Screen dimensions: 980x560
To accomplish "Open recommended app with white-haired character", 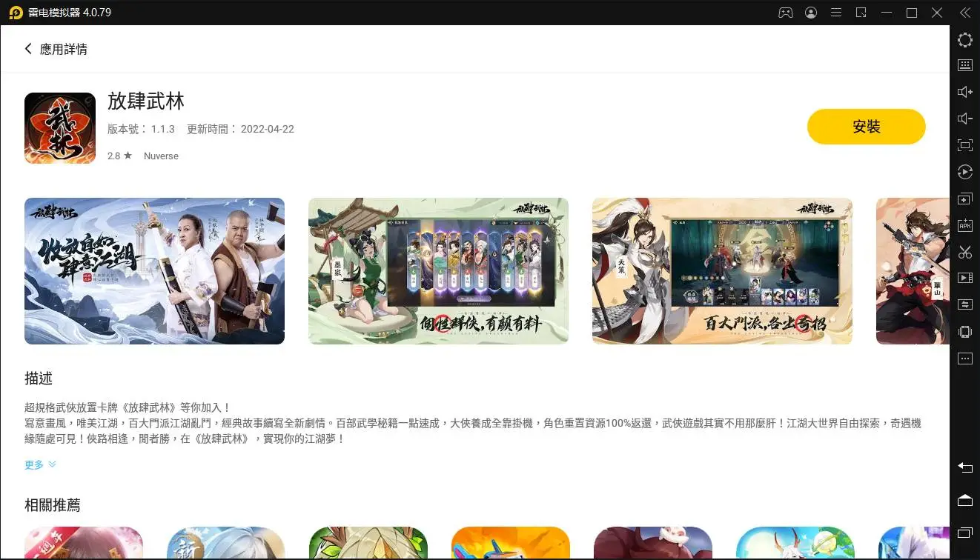I will 226,543.
